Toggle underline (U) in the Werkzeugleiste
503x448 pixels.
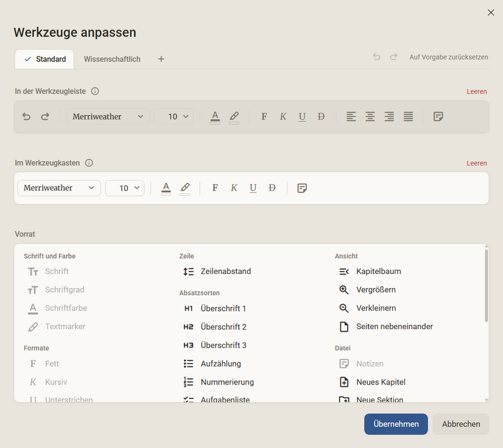point(302,116)
